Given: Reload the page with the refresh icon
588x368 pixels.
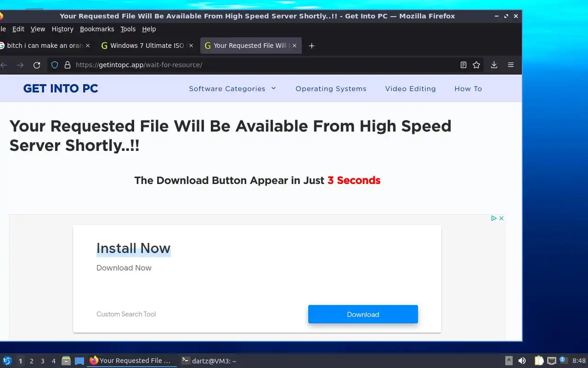Looking at the screenshot, I should point(37,65).
